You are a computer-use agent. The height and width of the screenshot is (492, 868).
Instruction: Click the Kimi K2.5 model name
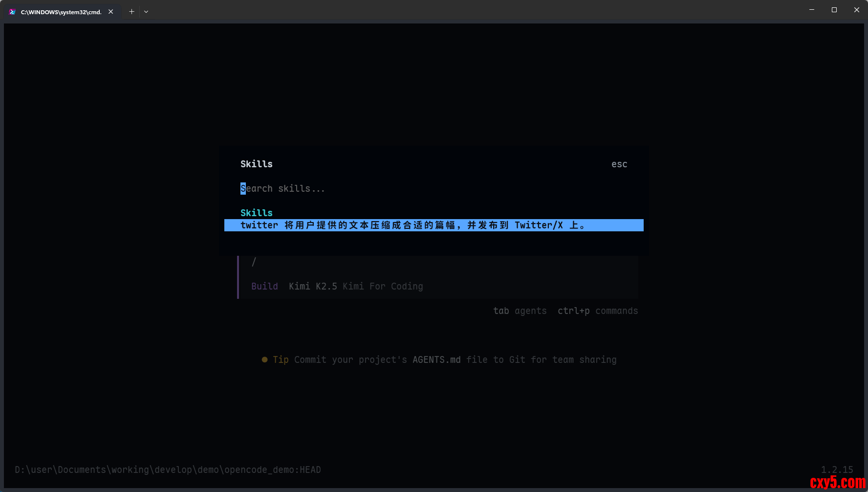[313, 287]
